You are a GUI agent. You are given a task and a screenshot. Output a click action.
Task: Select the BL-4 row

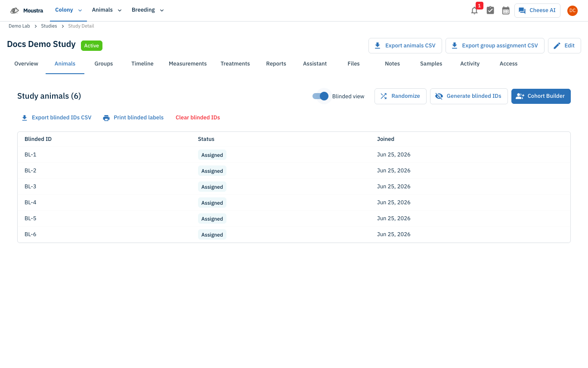click(x=294, y=203)
